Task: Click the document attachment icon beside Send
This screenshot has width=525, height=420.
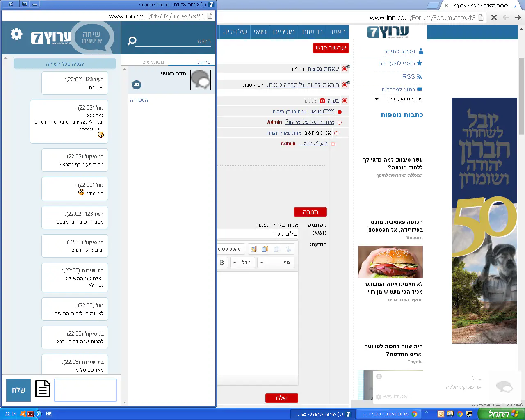Action: point(43,389)
